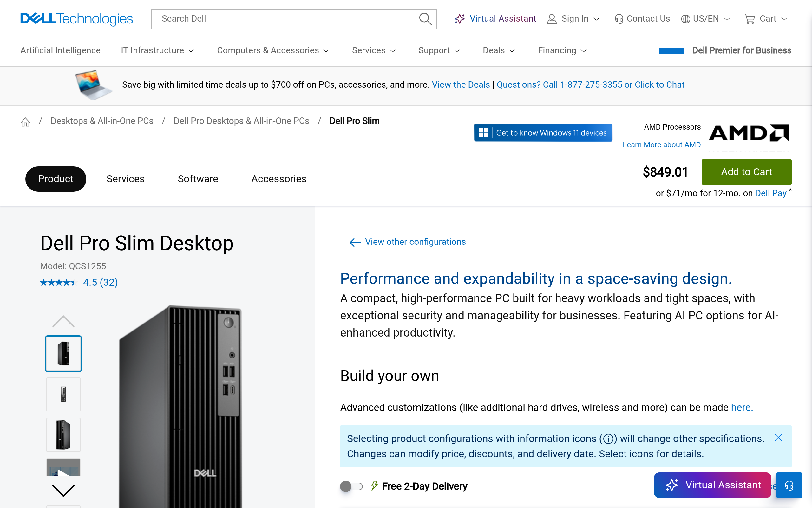
Task: Click Contact Us in the header
Action: point(642,19)
